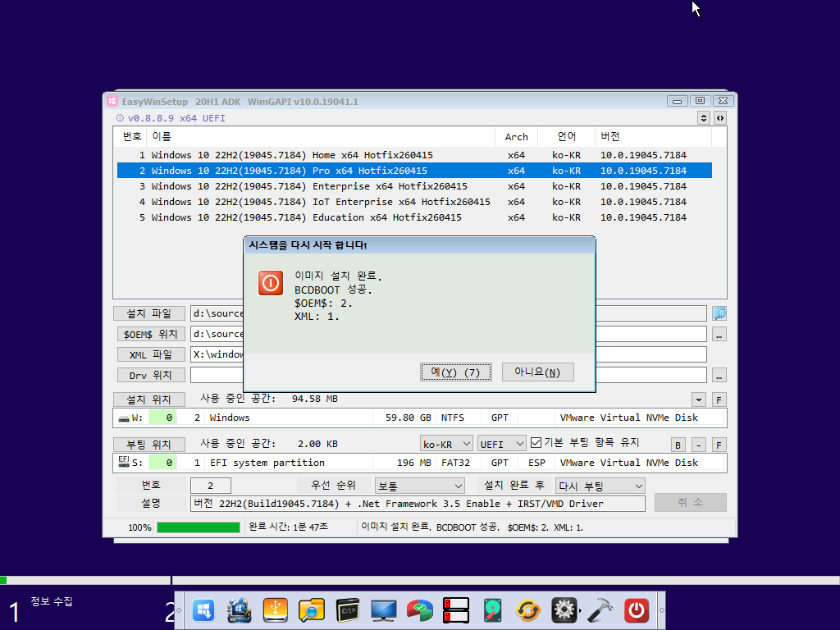Click 예(Y) to restart the system
The image size is (840, 630).
tap(456, 372)
